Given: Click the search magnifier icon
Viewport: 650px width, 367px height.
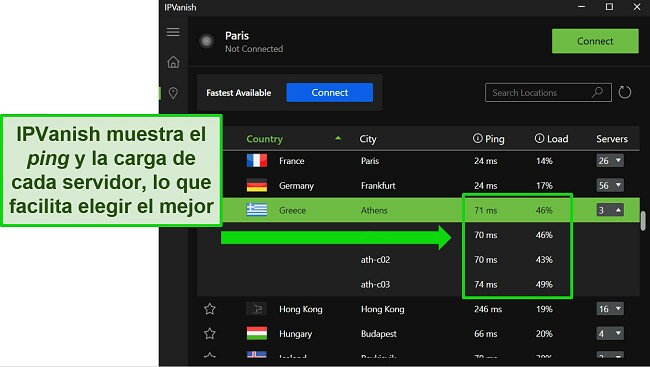Looking at the screenshot, I should 597,92.
